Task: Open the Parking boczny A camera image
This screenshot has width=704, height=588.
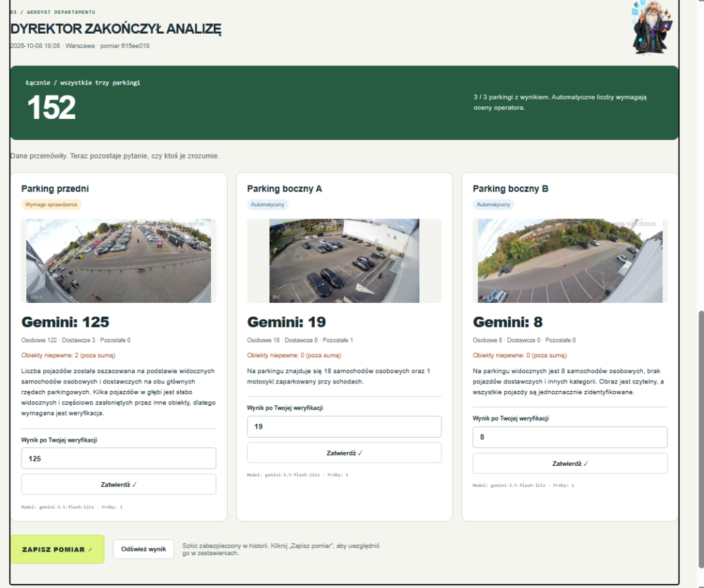Action: pos(344,260)
